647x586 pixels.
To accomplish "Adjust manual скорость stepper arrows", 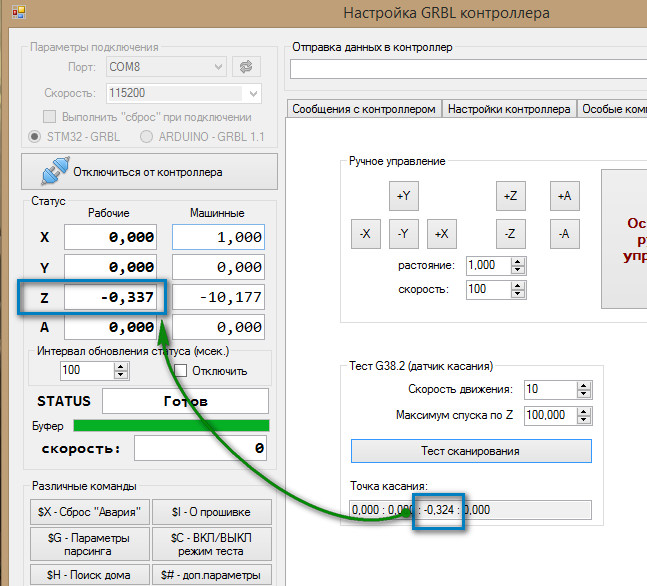I will point(517,289).
